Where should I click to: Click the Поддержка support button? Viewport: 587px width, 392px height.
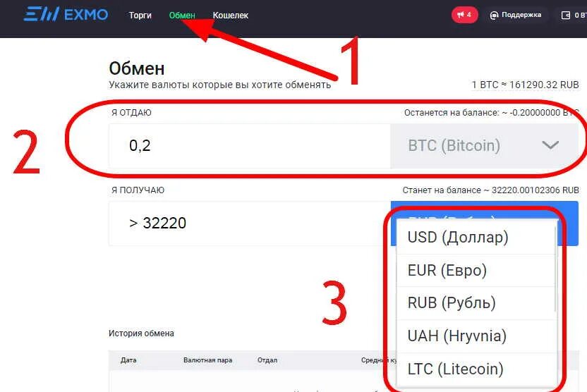[x=516, y=15]
